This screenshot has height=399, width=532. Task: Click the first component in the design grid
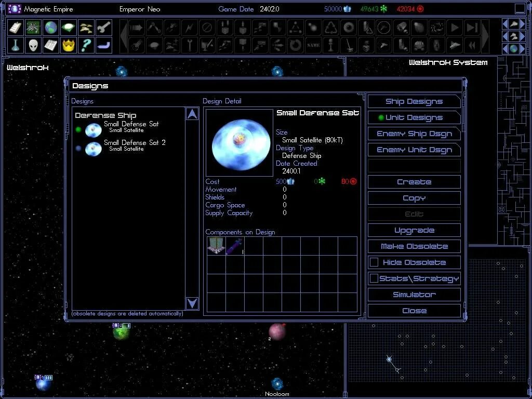pos(216,246)
